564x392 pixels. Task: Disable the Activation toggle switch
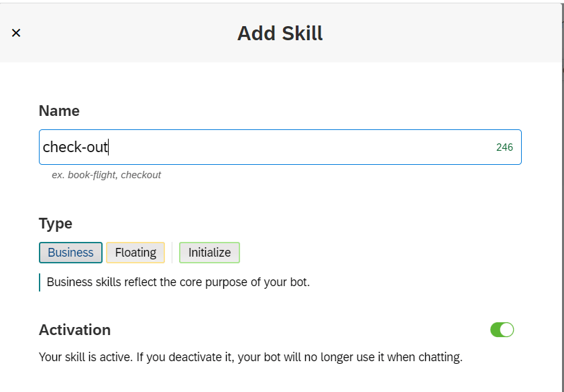coord(502,330)
